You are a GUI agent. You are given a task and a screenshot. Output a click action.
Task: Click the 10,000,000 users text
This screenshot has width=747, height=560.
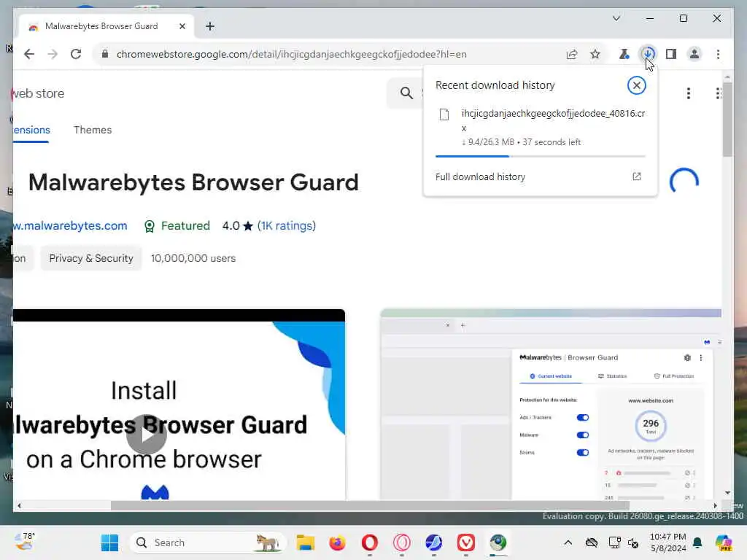click(x=193, y=258)
